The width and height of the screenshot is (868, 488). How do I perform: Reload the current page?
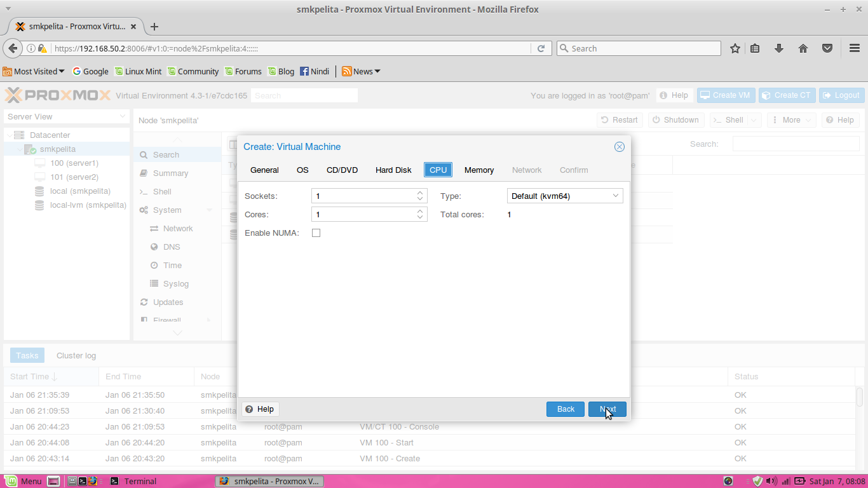click(x=541, y=48)
